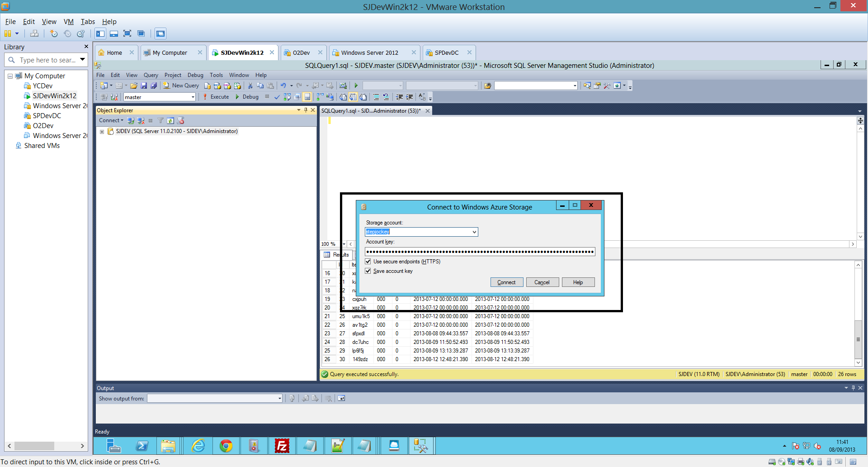
Task: Click the Save All icon in SSMS toolbar
Action: point(154,86)
